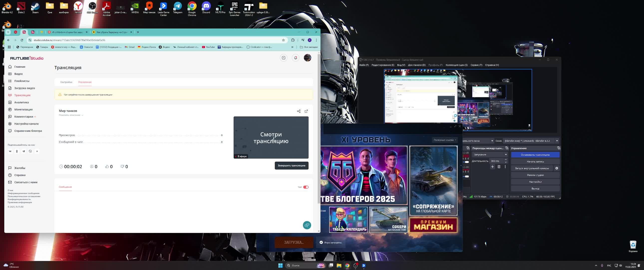644x270 pixels.
Task: Open RUTUBE notifications bell
Action: tap(296, 58)
